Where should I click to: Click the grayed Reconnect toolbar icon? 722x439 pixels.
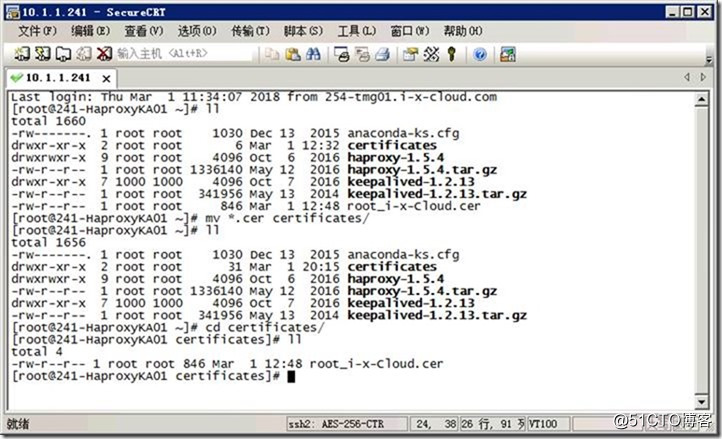[84, 54]
